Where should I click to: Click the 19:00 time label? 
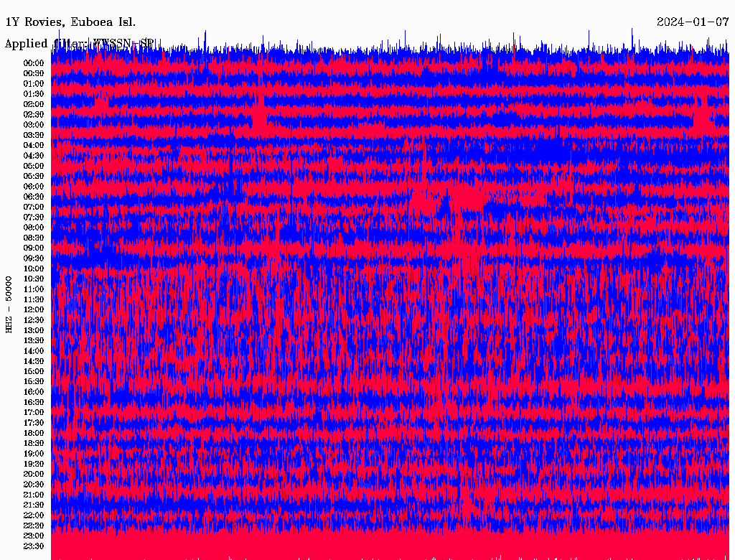coord(34,454)
